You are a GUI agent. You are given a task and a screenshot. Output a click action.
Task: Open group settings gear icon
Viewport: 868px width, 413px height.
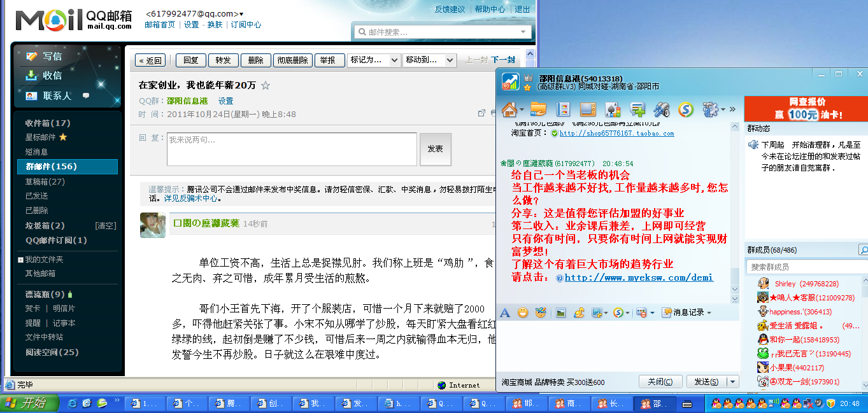pyautogui.click(x=710, y=109)
